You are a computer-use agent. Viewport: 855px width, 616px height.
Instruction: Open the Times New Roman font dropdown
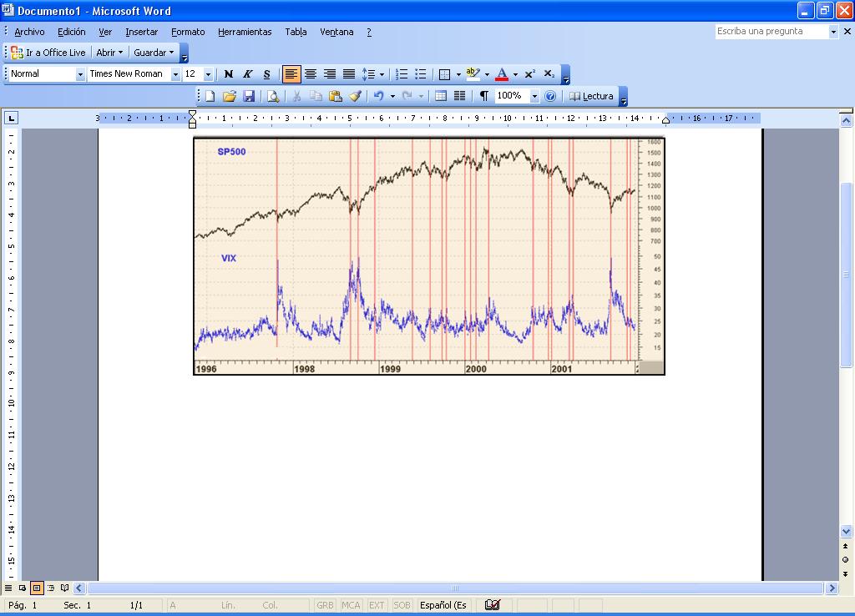[x=175, y=74]
